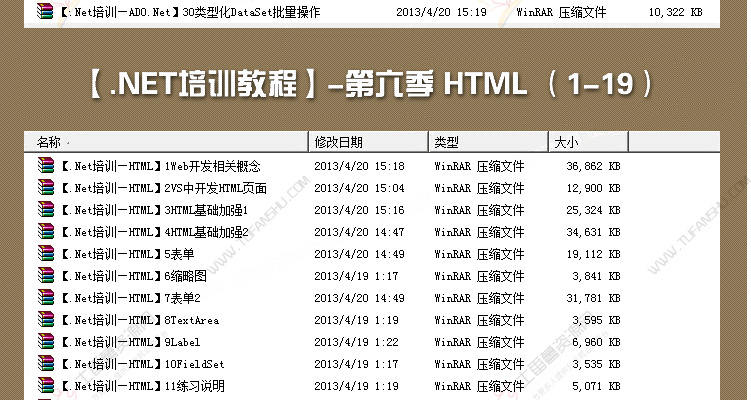The width and height of the screenshot is (751, 400).
Task: Click date 2013/4/20 15:18
Action: pyautogui.click(x=359, y=166)
